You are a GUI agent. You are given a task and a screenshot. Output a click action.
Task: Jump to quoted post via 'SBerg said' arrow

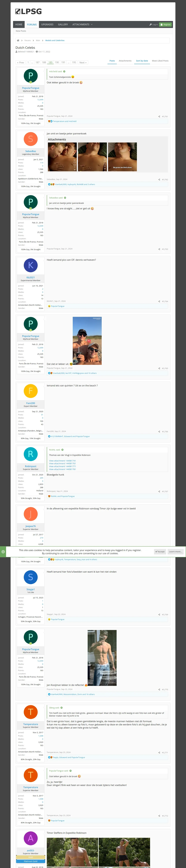[61, 708]
